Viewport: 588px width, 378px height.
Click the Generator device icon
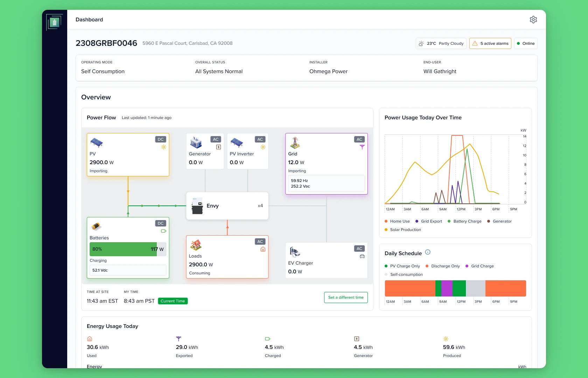click(196, 142)
